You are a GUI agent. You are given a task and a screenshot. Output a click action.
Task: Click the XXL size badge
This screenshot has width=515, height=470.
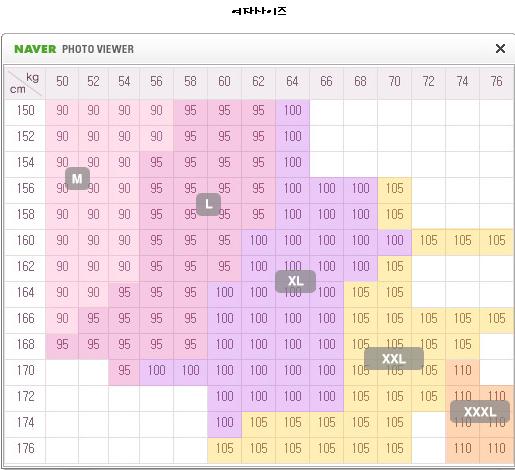click(x=394, y=359)
